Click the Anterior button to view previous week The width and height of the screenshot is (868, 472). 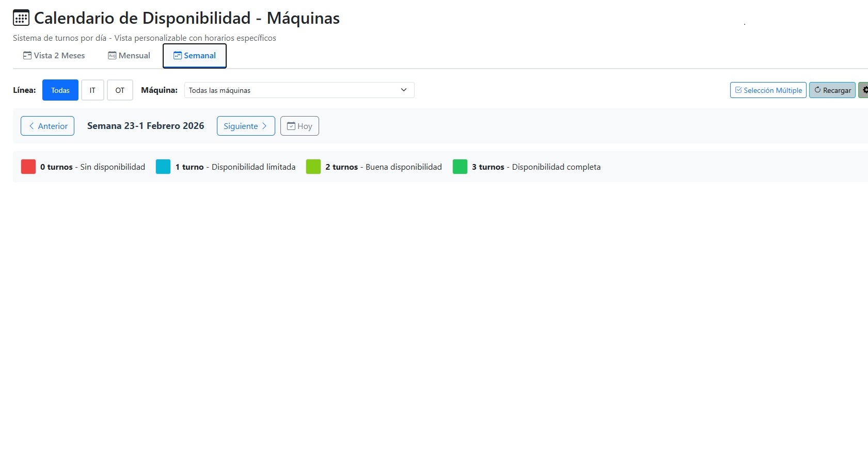(x=47, y=125)
